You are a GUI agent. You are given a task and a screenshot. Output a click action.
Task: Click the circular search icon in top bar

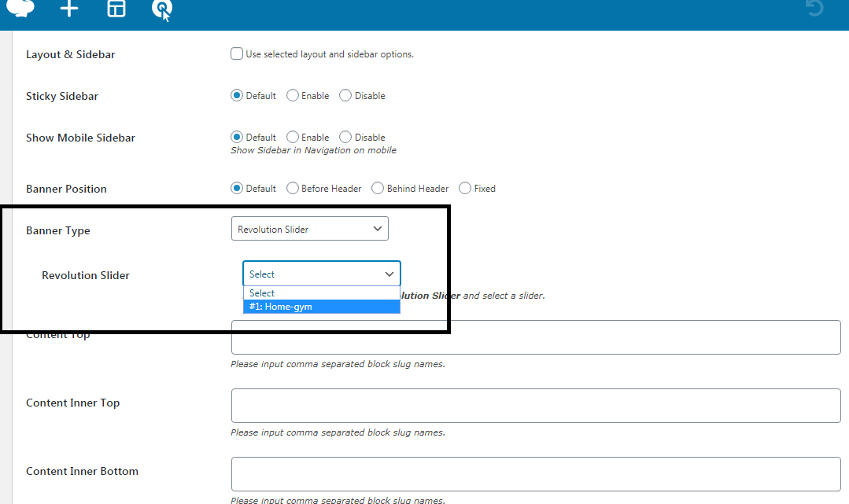162,9
